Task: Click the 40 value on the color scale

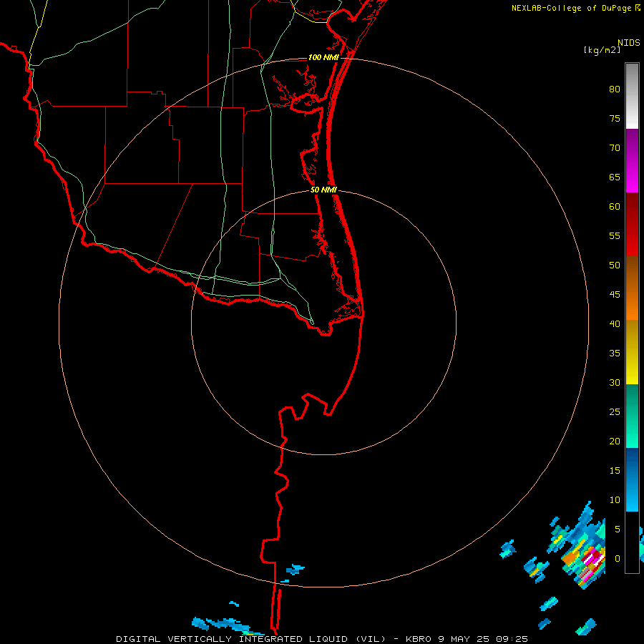Action: tap(615, 323)
